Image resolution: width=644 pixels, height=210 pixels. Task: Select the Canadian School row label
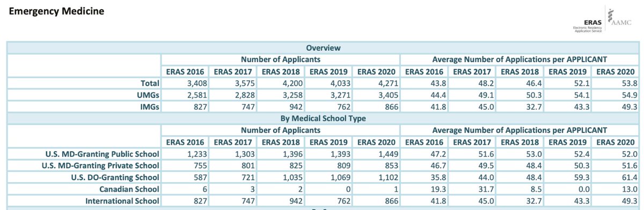[129, 189]
